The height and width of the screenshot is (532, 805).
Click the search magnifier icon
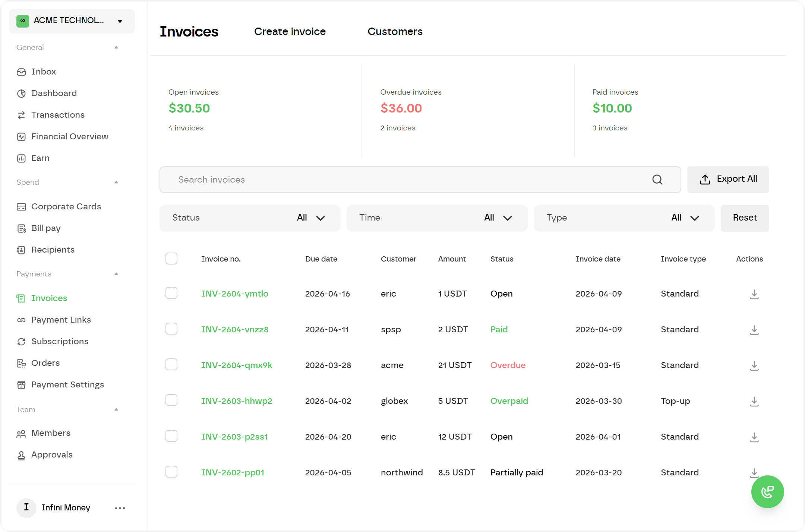pyautogui.click(x=657, y=180)
